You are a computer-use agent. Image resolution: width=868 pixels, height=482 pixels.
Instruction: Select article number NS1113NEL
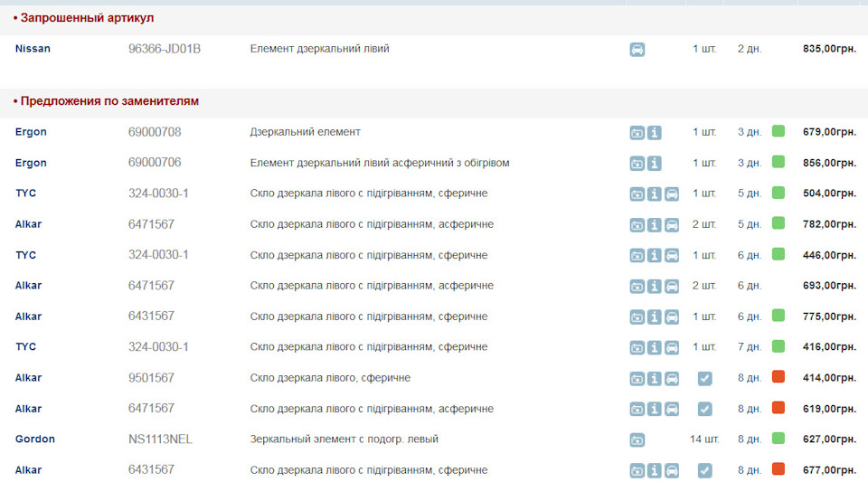tap(160, 439)
